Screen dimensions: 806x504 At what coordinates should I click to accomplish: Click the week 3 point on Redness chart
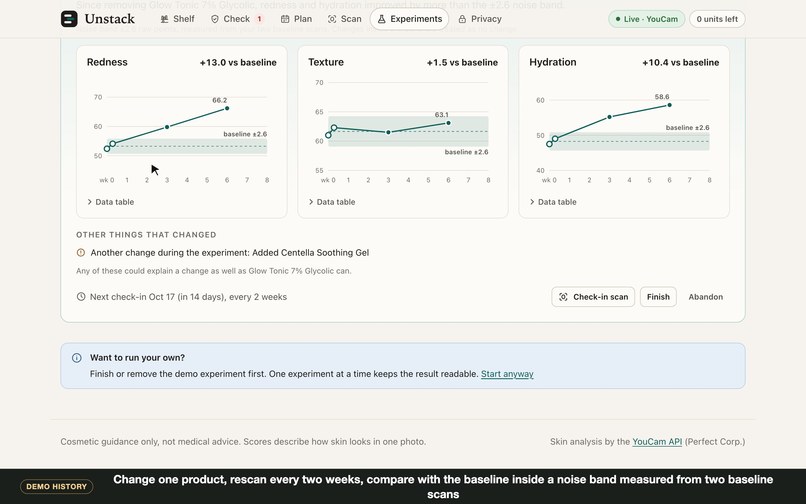(167, 127)
